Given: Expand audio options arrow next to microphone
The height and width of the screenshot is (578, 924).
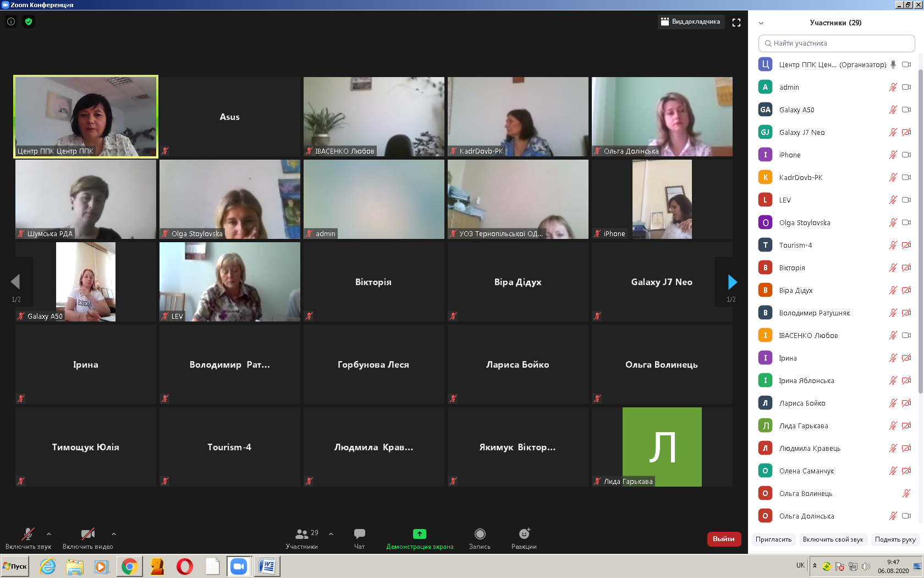Looking at the screenshot, I should coord(49,534).
